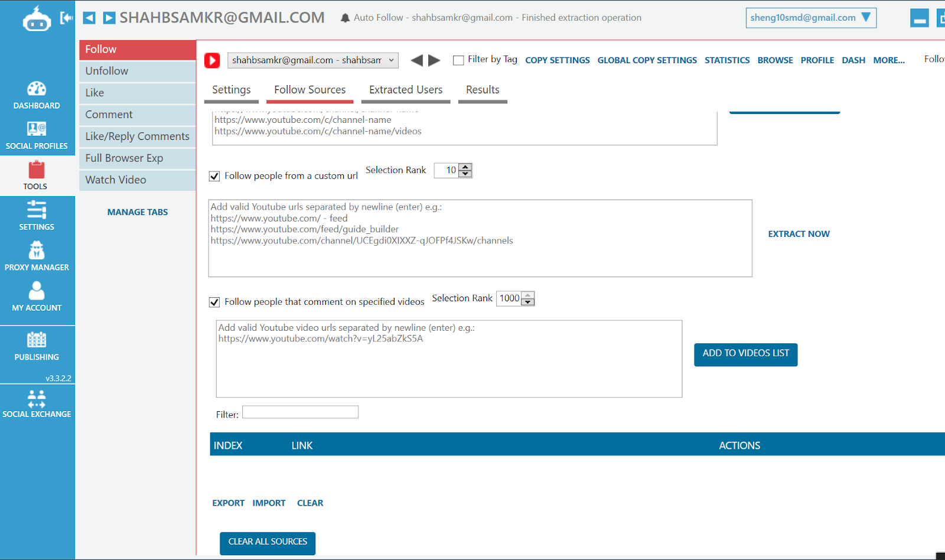Increase comment videos Selection Rank
Image resolution: width=945 pixels, height=560 pixels.
coord(528,295)
